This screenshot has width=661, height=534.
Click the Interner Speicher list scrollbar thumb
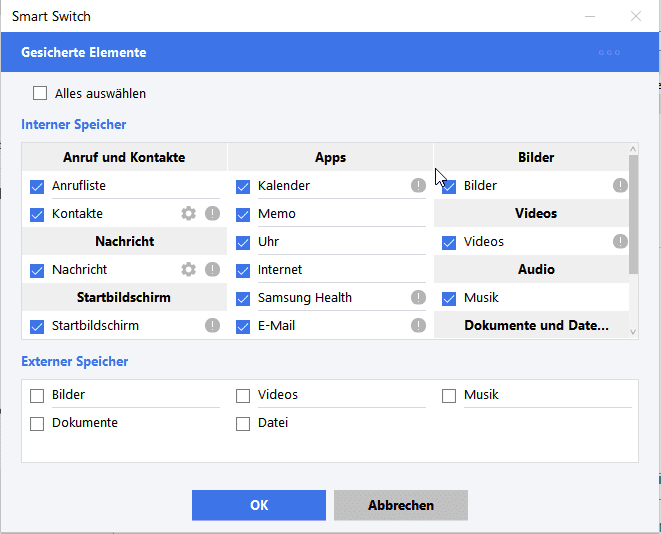pyautogui.click(x=633, y=214)
